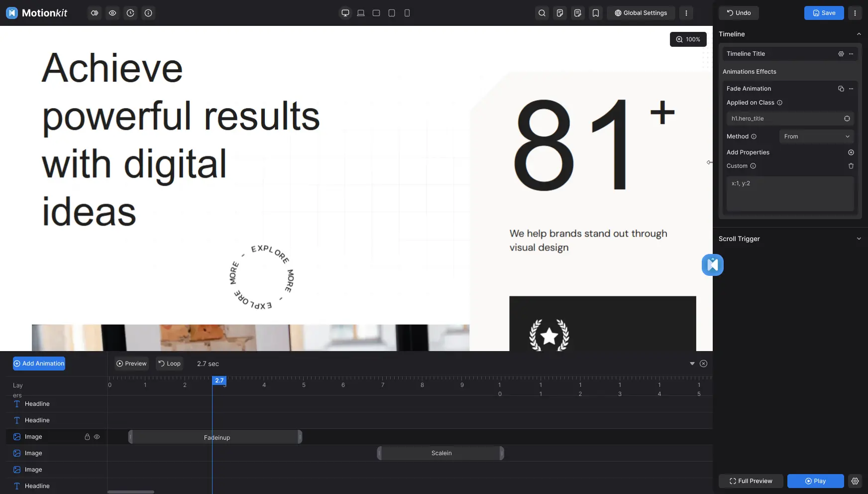The width and height of the screenshot is (868, 494).
Task: Click the h1.hero_title class input field
Action: point(790,119)
